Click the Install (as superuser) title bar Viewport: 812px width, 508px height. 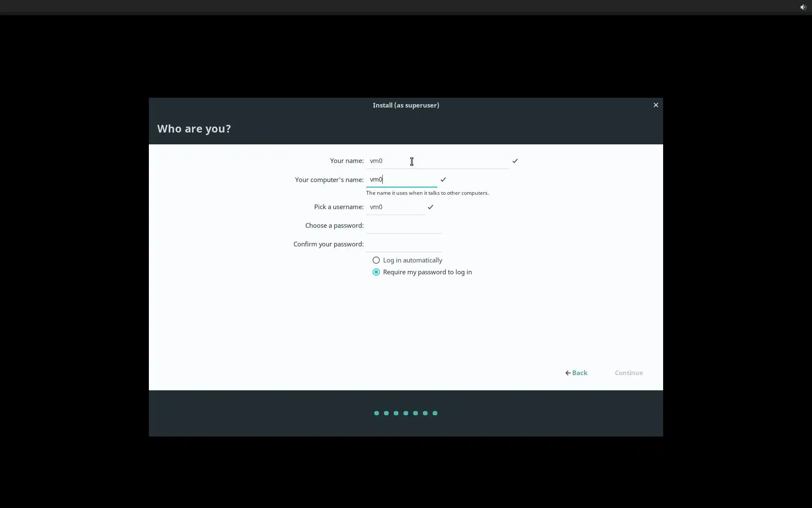tap(406, 105)
